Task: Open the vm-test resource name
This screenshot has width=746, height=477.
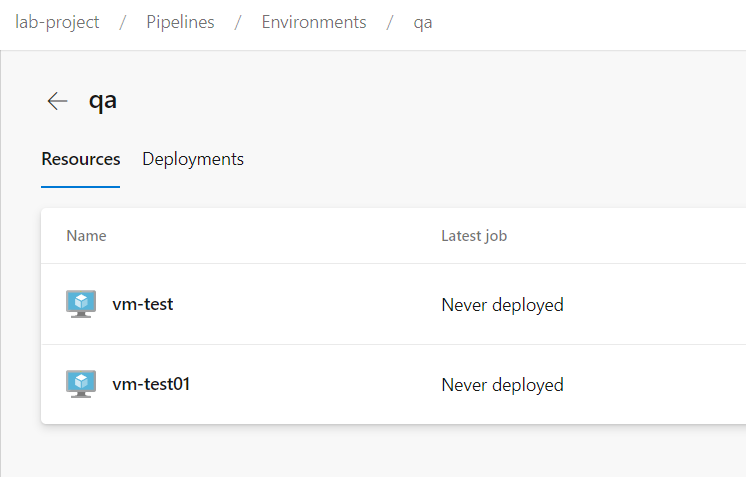Action: point(142,304)
